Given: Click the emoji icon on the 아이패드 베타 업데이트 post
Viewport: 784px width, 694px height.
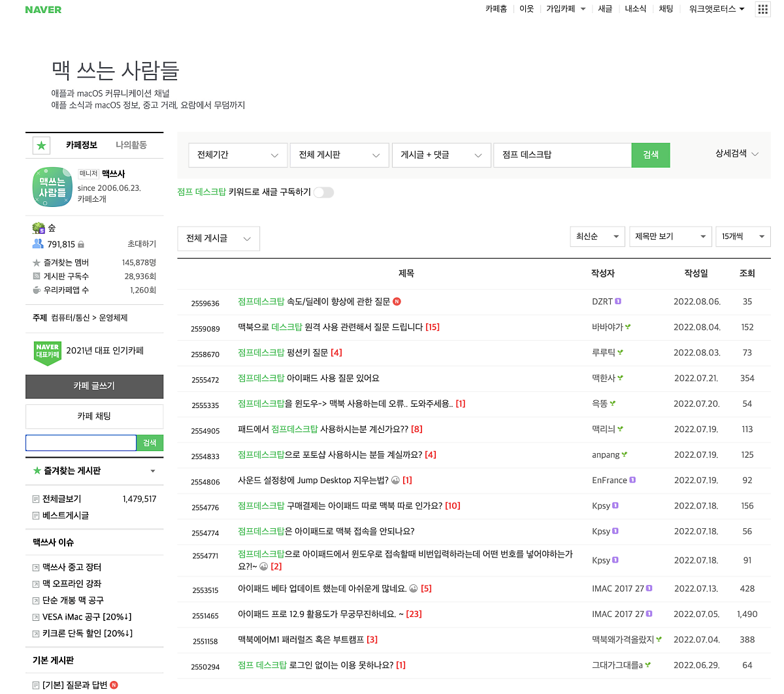Looking at the screenshot, I should 414,589.
